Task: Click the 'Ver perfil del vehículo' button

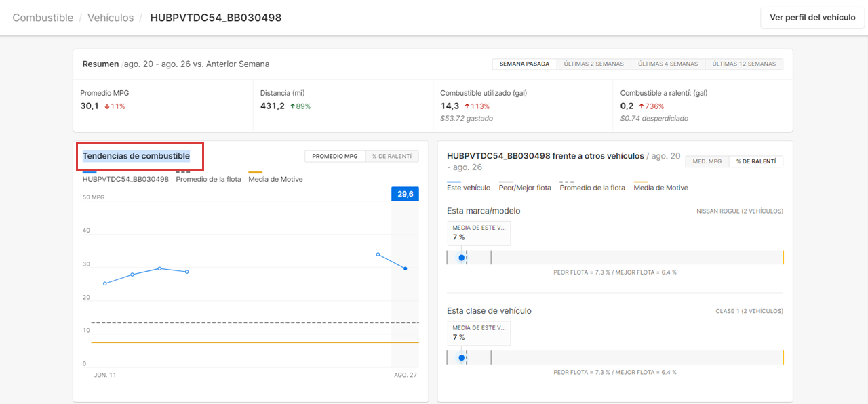Action: (812, 17)
